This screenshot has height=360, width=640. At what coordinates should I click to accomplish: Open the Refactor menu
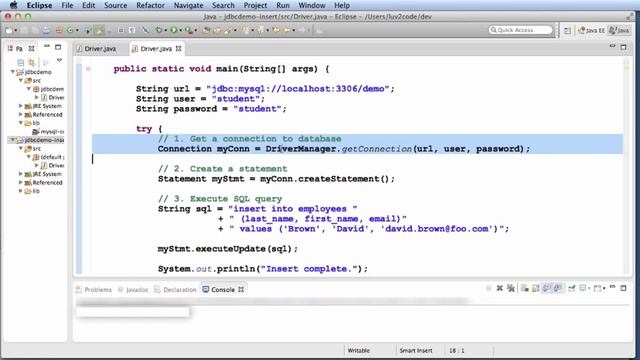[150, 5]
